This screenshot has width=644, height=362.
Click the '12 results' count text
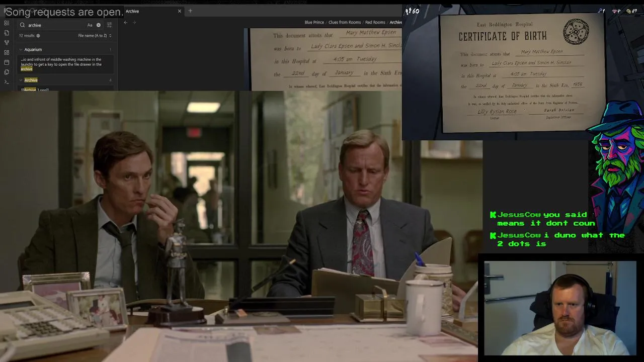click(x=27, y=36)
